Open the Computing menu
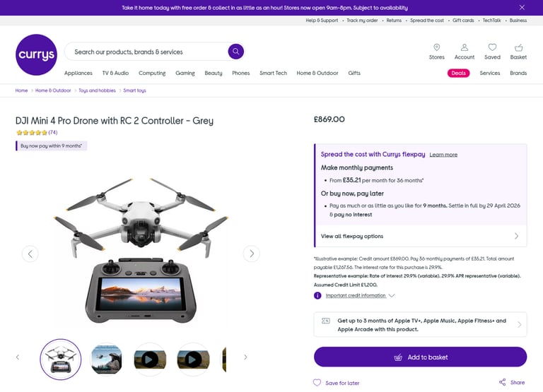Screen dimensions: 543x392 coord(152,73)
